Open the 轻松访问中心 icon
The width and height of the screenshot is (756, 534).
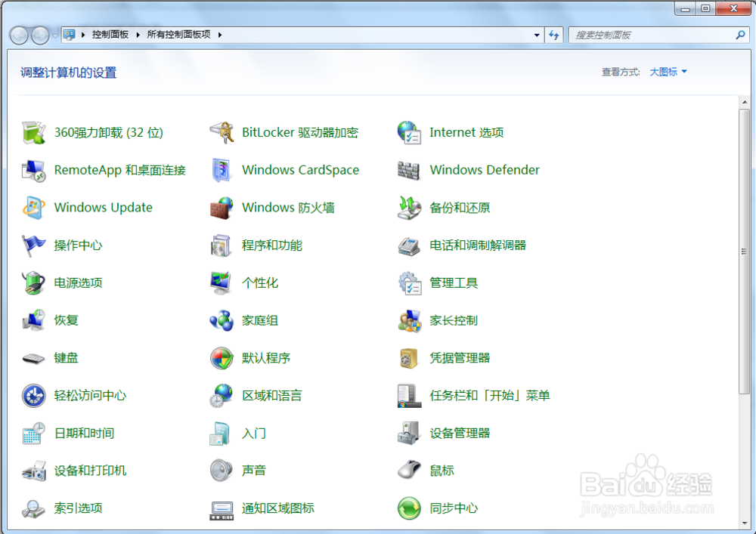click(34, 395)
